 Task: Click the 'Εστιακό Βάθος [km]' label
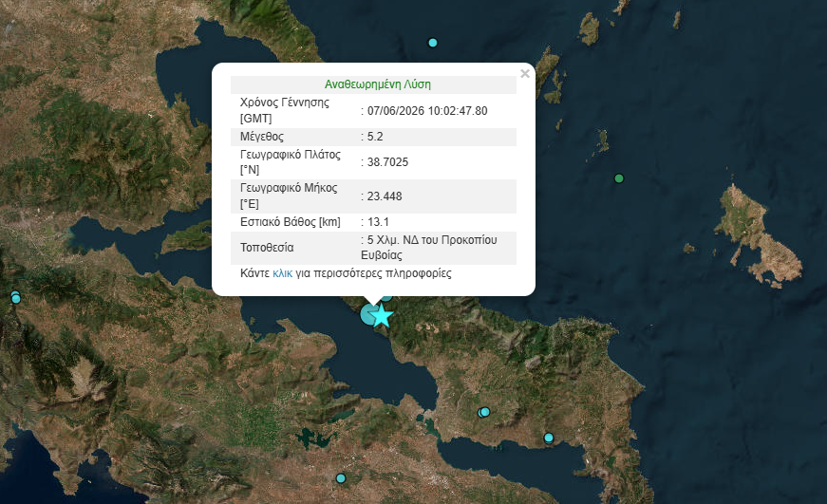[291, 222]
